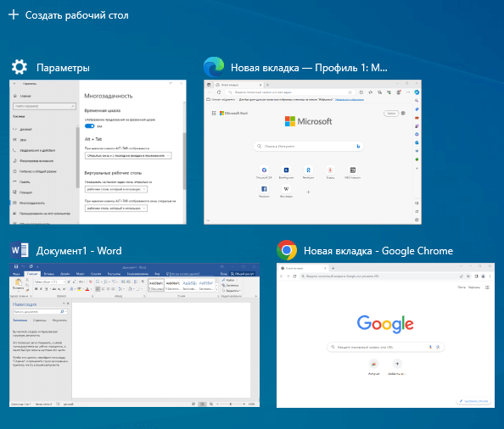The height and width of the screenshot is (429, 504).
Task: Click the Google search box in Chrome
Action: [385, 347]
